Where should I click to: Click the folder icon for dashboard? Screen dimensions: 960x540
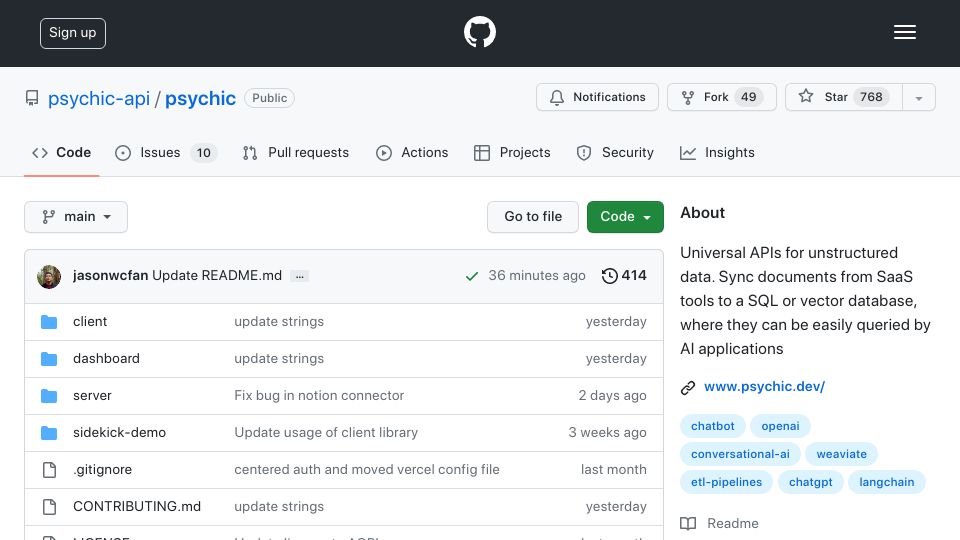[x=49, y=359]
